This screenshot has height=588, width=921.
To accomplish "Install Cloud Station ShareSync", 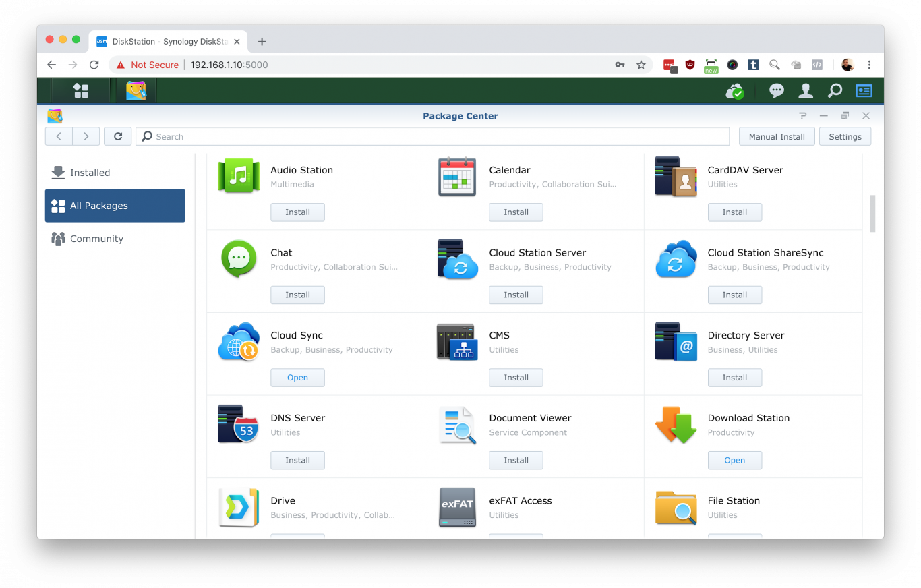I will [x=735, y=295].
